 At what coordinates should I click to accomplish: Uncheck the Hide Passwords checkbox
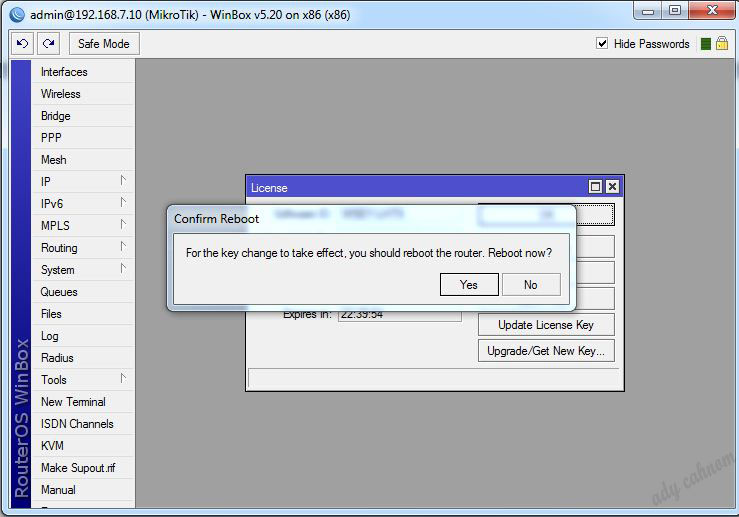tap(602, 44)
